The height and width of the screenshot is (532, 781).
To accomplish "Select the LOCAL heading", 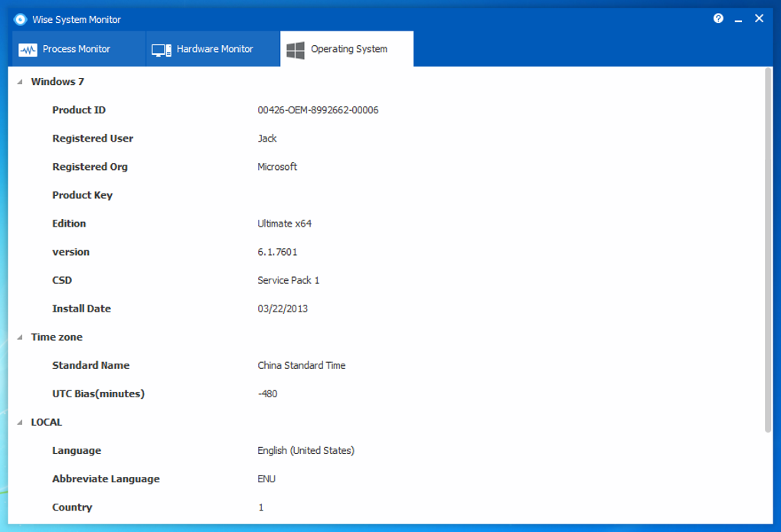I will (46, 423).
